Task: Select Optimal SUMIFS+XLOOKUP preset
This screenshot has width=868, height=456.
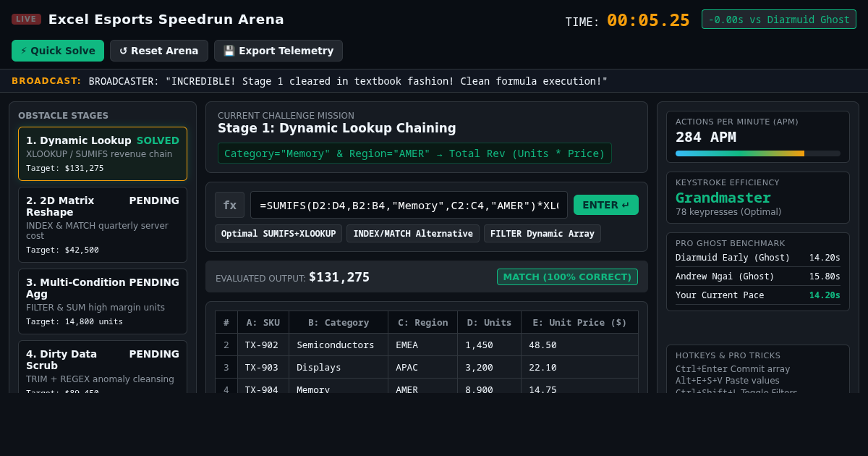Action: click(x=278, y=233)
